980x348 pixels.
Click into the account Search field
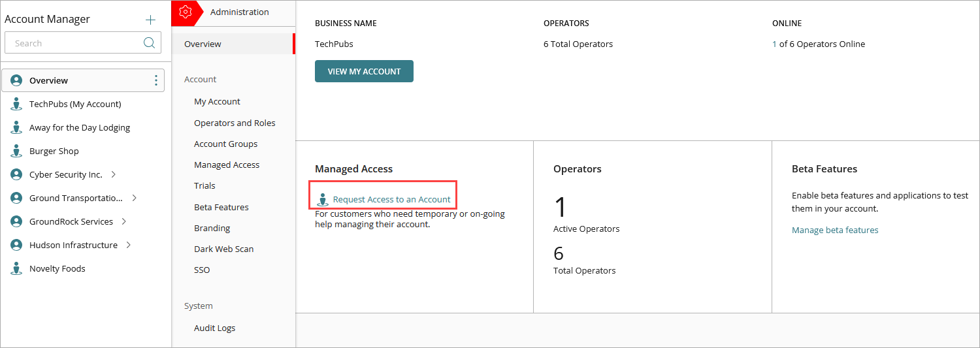pyautogui.click(x=83, y=43)
